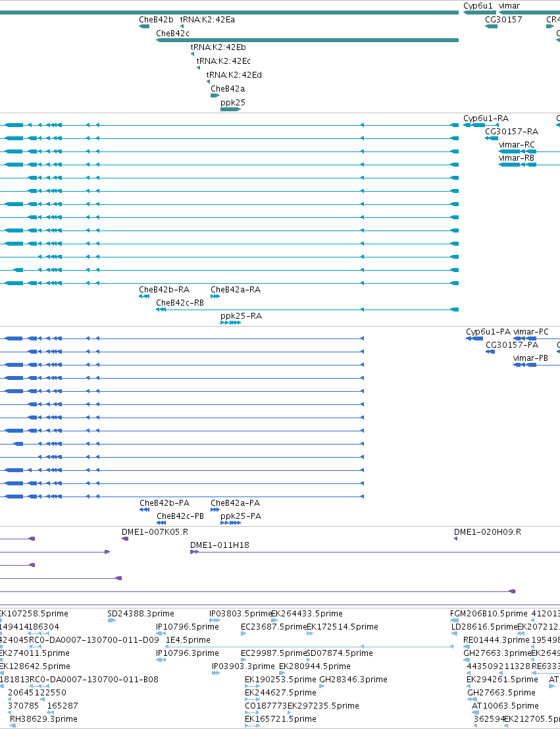This screenshot has height=729, width=560.
Task: Click the EK264433.5prime EST label
Action: (x=307, y=614)
